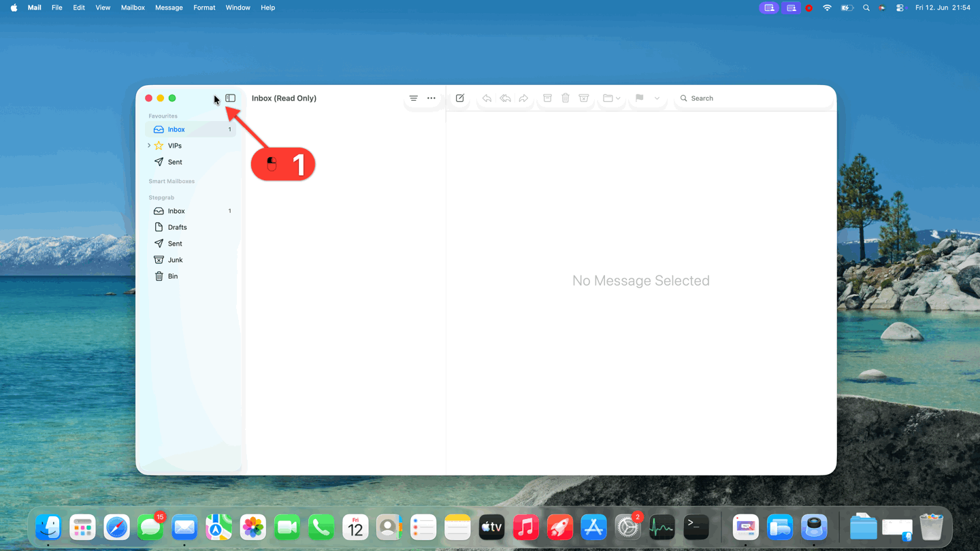Viewport: 980px width, 551px height.
Task: Open Music from the Dock
Action: tap(525, 527)
